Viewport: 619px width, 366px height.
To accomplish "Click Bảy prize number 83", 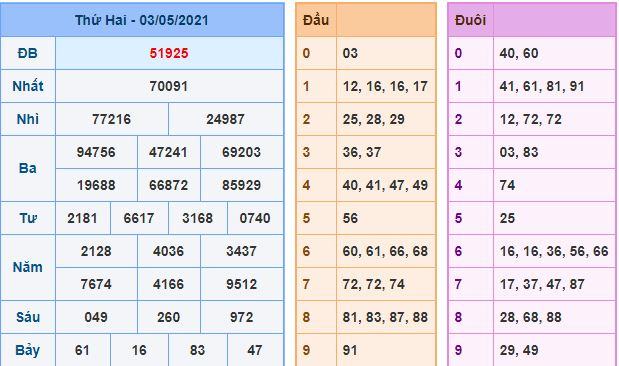I will 197,350.
